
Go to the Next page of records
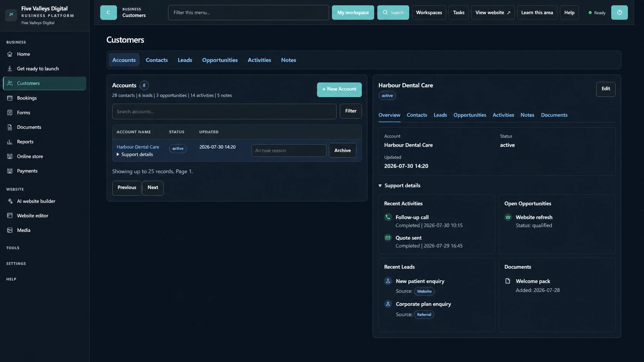153,188
